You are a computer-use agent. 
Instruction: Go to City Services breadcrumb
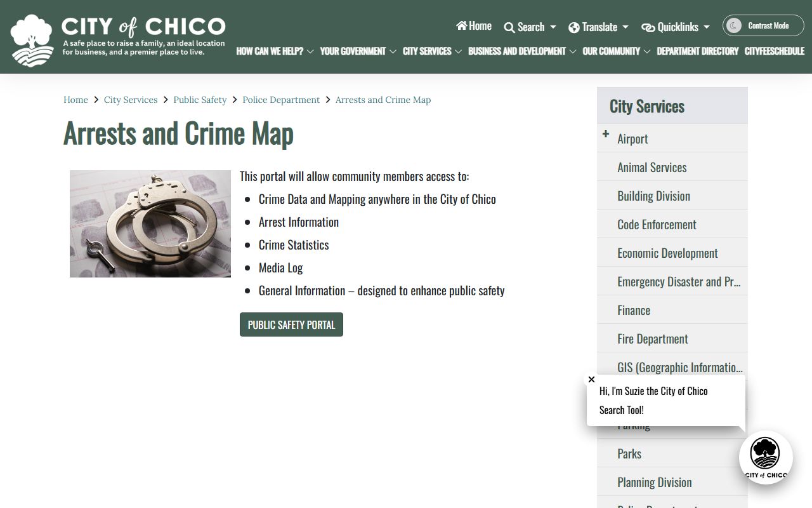(x=131, y=100)
